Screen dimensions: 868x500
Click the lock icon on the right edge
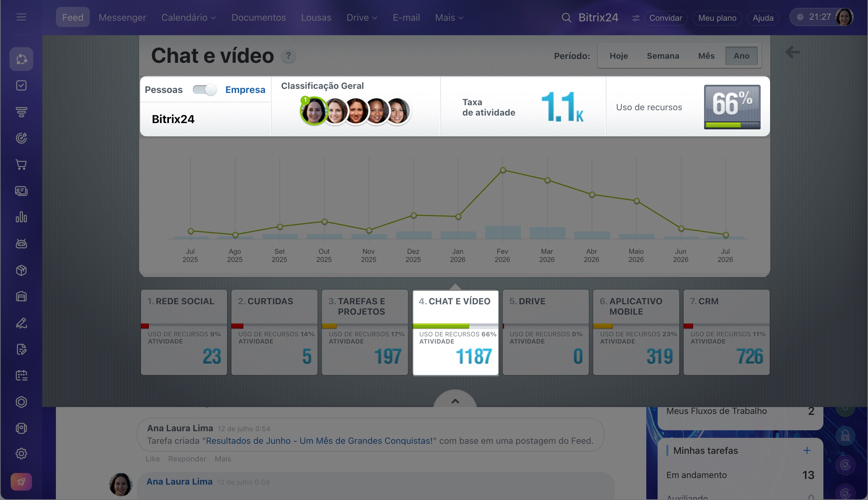(845, 435)
